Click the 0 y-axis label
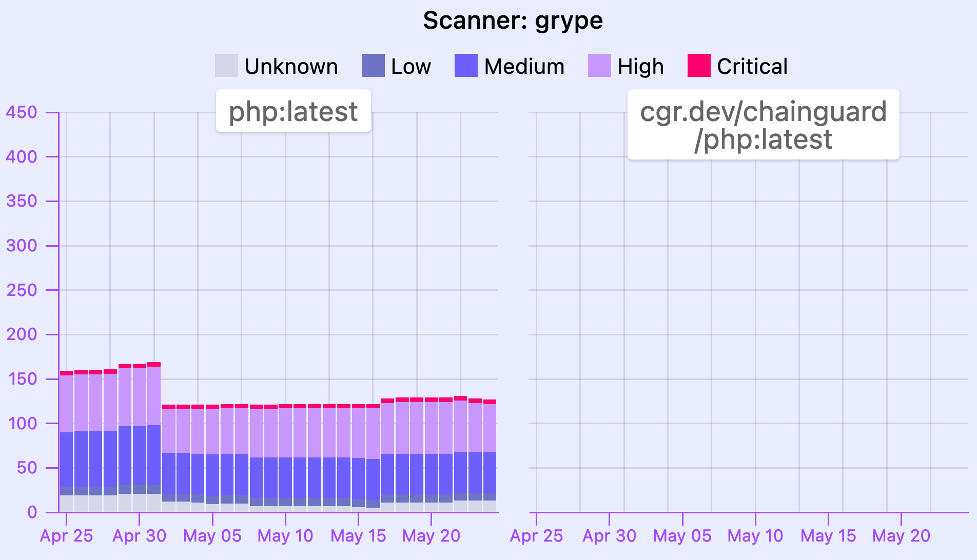Viewport: 977px width, 560px height. point(32,512)
